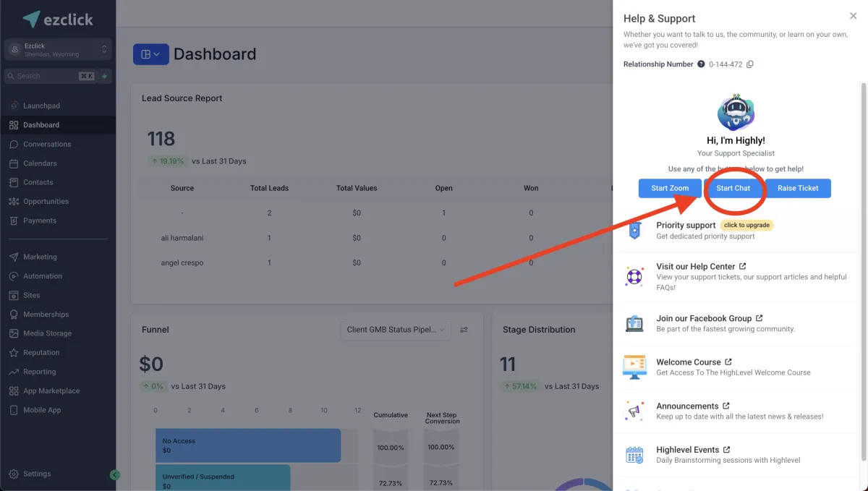Open the blue dashboard switcher dropdown
868x491 pixels.
[150, 54]
